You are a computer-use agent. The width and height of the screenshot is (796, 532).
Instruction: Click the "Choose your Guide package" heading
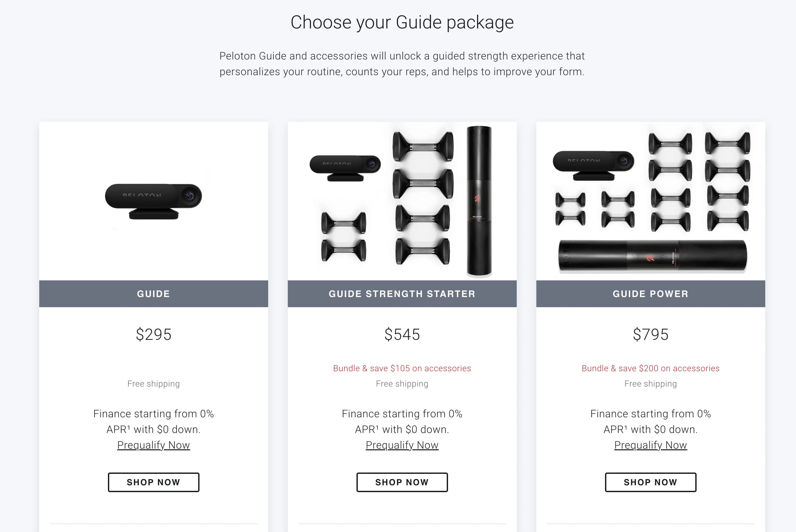tap(402, 23)
